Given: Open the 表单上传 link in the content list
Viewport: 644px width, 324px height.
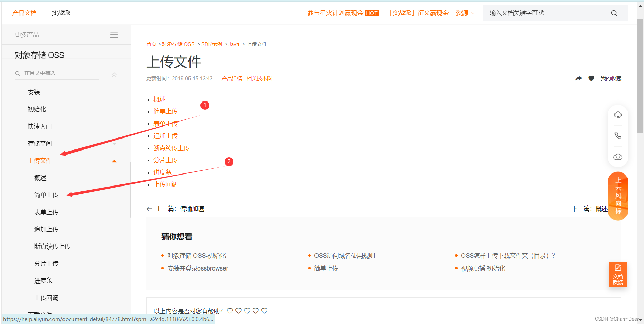Looking at the screenshot, I should tap(165, 124).
